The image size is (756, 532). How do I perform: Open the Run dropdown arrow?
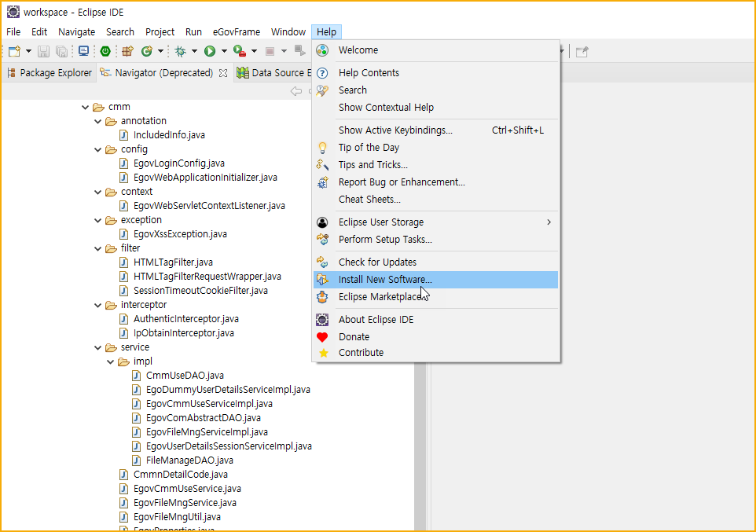(224, 51)
